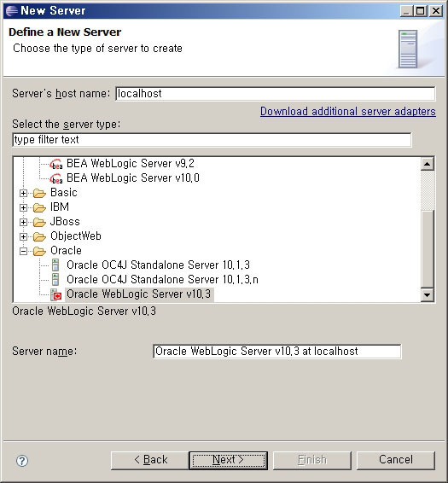Viewport: 448px width, 483px height.
Task: Click the IBM folder icon
Action: point(39,207)
